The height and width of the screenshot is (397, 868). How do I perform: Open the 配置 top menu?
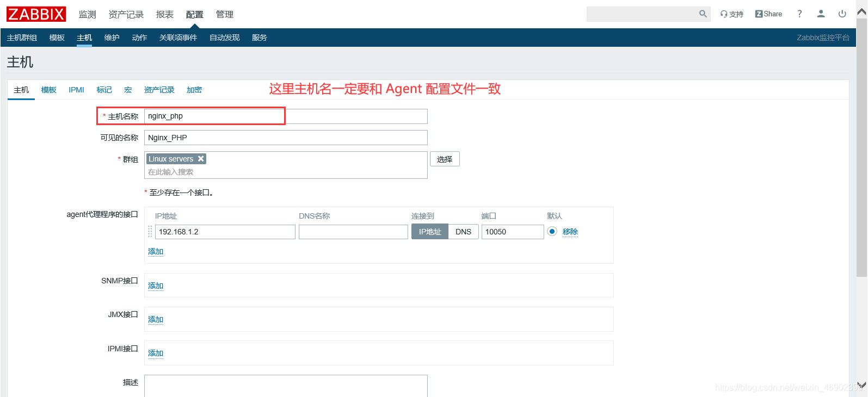coord(194,15)
